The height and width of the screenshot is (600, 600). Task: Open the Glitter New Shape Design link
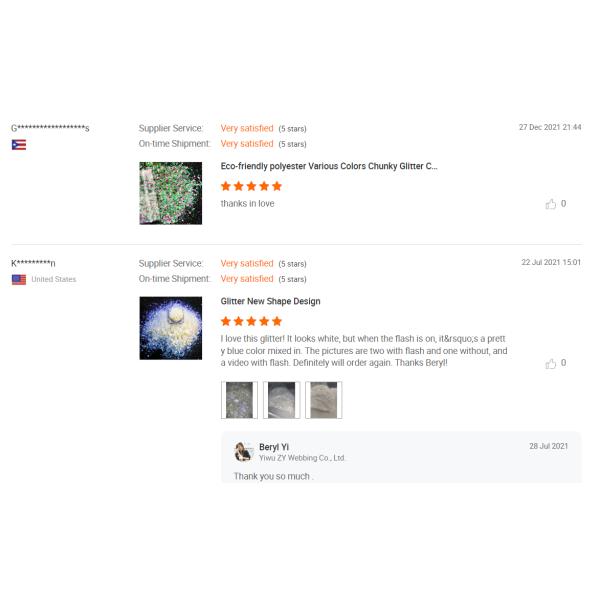coord(270,301)
